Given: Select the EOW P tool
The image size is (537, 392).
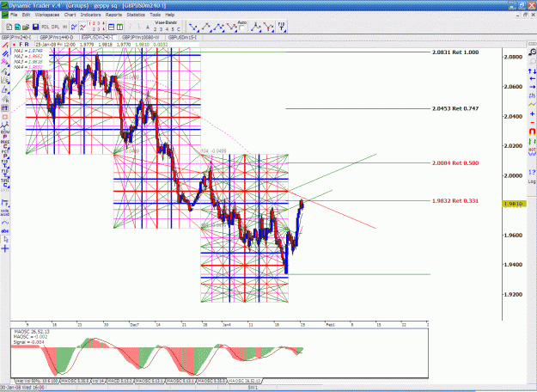Looking at the screenshot, I should (x=5, y=134).
